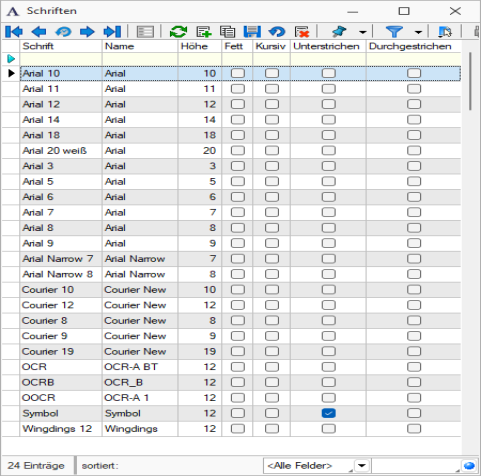
Task: Click the height value 20 cell
Action: pos(200,151)
